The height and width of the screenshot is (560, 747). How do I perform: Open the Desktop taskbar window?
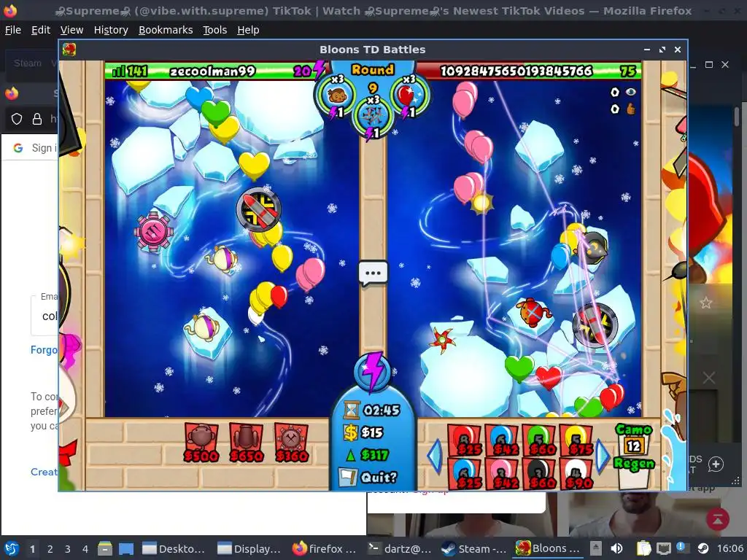(x=174, y=548)
